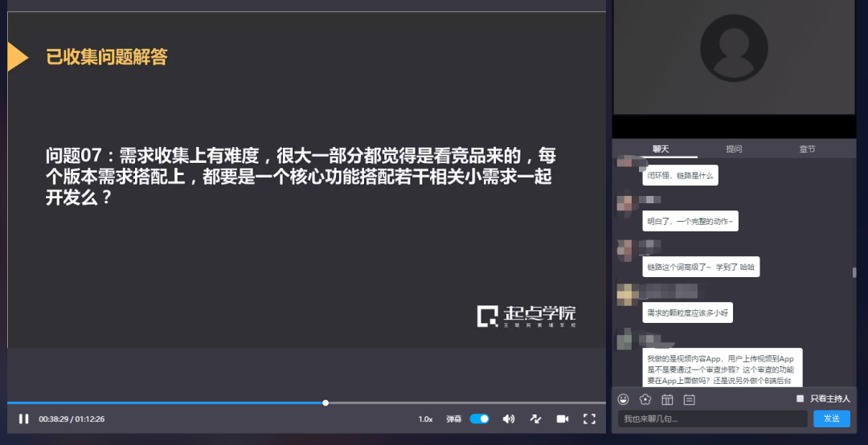Select the message 明白了，一个完整的动作~
868x445 pixels.
tap(690, 222)
